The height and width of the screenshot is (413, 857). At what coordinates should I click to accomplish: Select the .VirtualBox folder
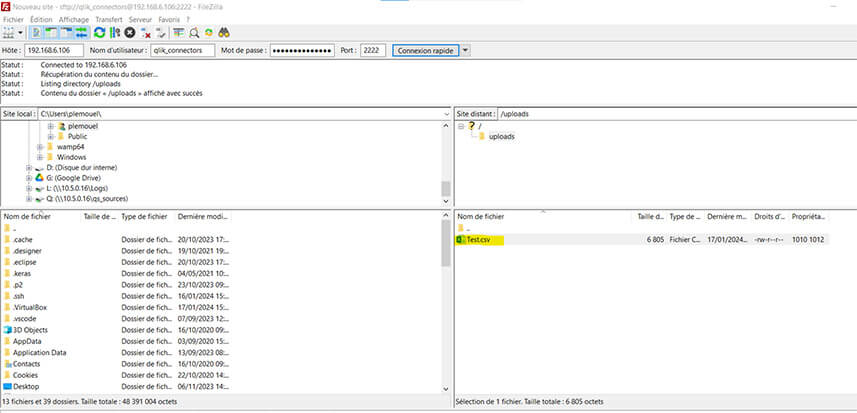[x=30, y=308]
